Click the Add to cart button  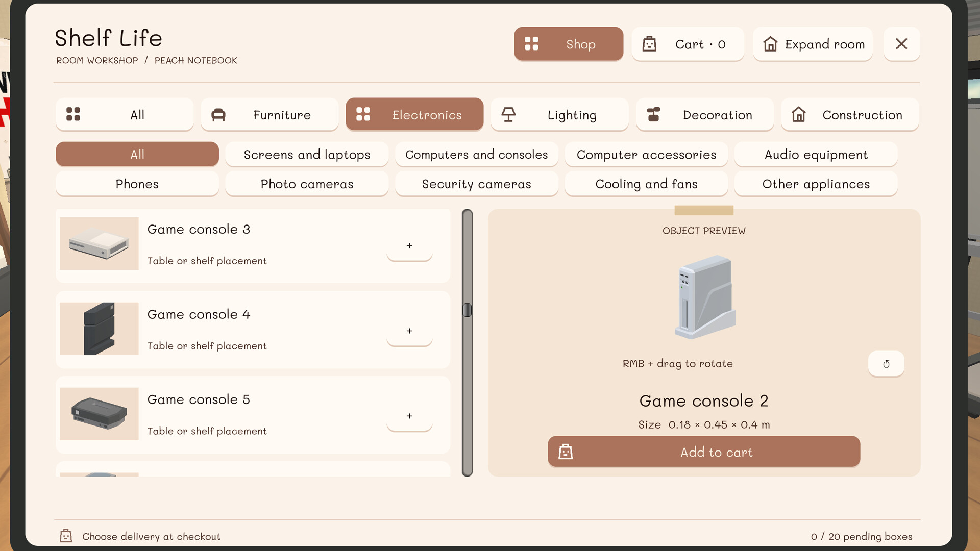tap(704, 452)
